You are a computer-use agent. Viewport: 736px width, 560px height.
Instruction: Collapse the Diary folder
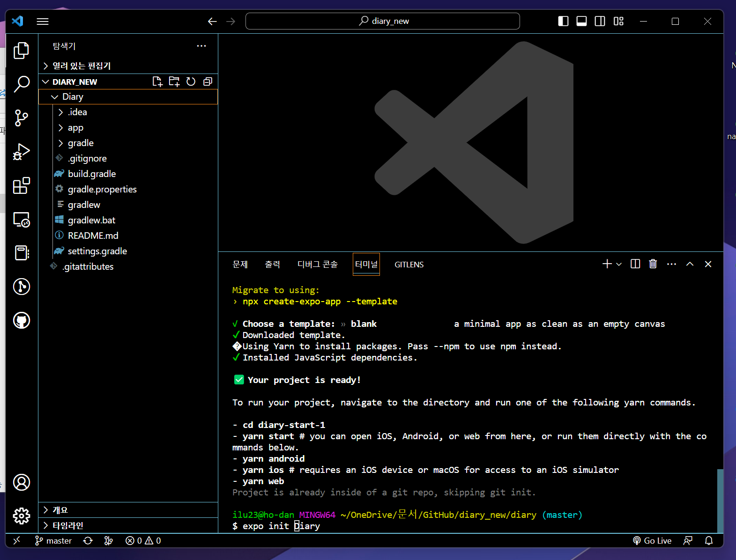(x=128, y=97)
